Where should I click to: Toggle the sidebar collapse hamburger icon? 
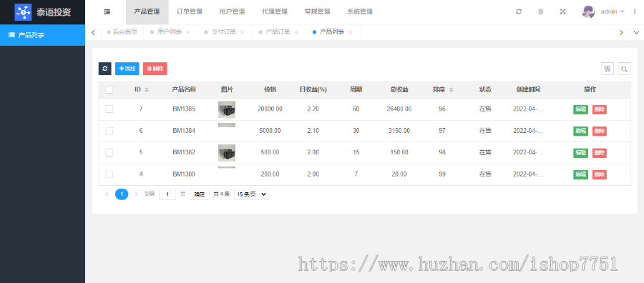click(x=107, y=12)
